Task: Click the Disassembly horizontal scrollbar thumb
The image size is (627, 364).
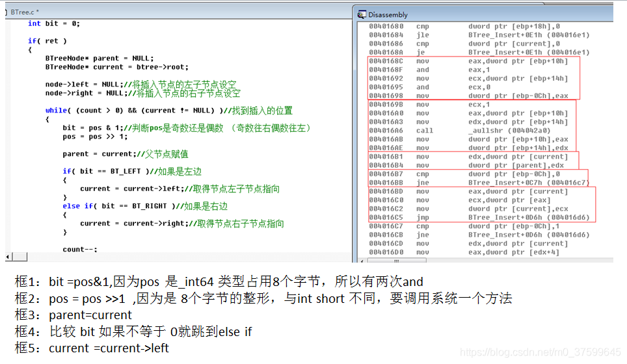Action: click(x=397, y=261)
